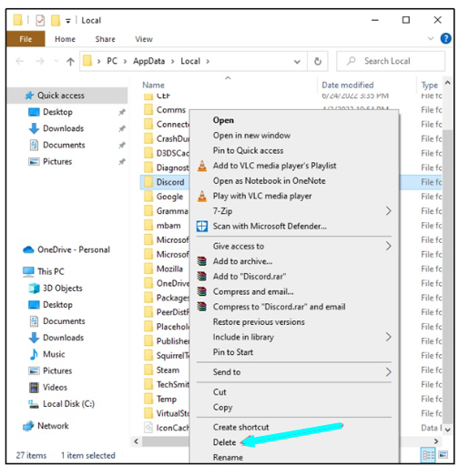
Task: Choose Delete from the context menu
Action: point(224,442)
